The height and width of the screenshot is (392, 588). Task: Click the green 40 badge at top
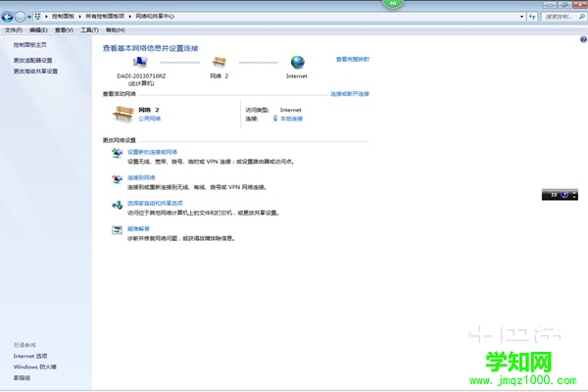(x=393, y=3)
